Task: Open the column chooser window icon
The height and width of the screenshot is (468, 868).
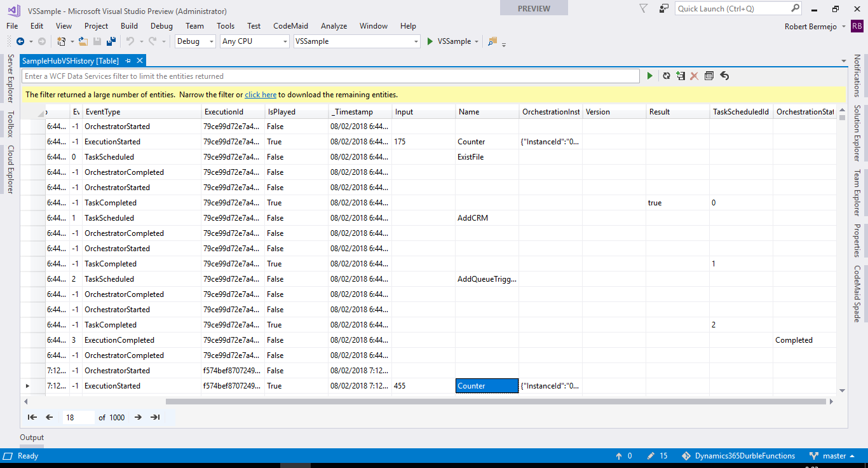Action: pos(709,76)
